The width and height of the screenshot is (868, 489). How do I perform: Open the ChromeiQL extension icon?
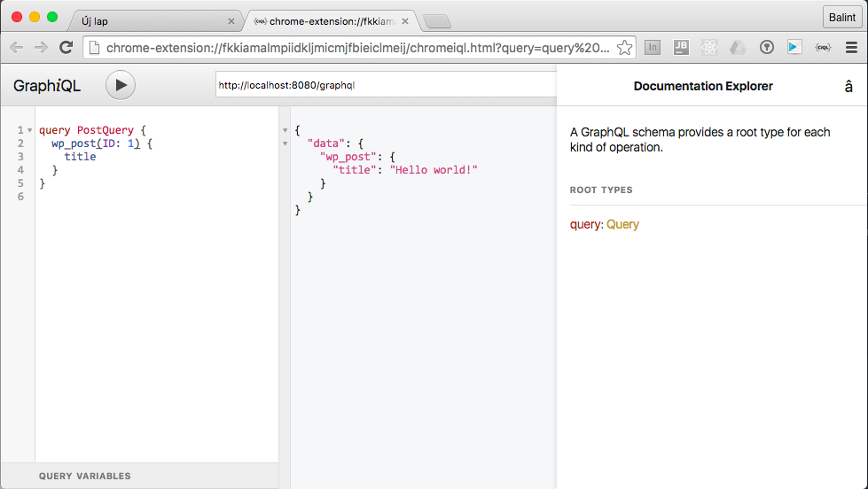[x=823, y=48]
